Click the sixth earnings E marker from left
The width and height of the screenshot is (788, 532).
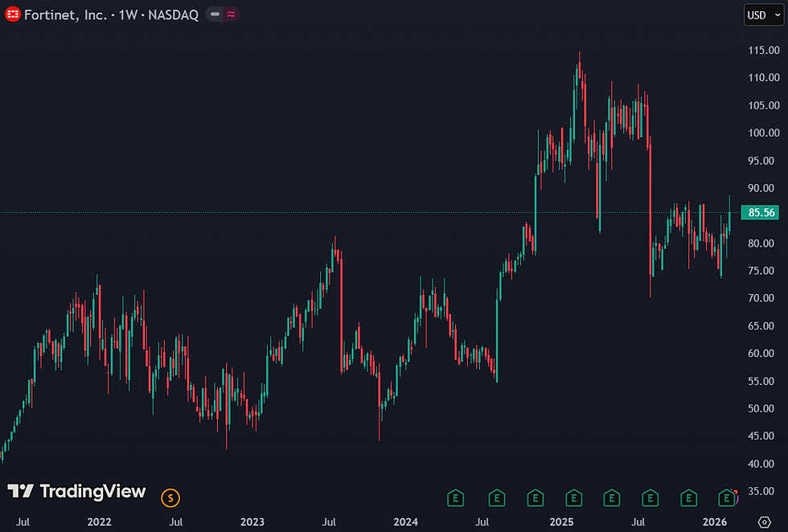651,497
